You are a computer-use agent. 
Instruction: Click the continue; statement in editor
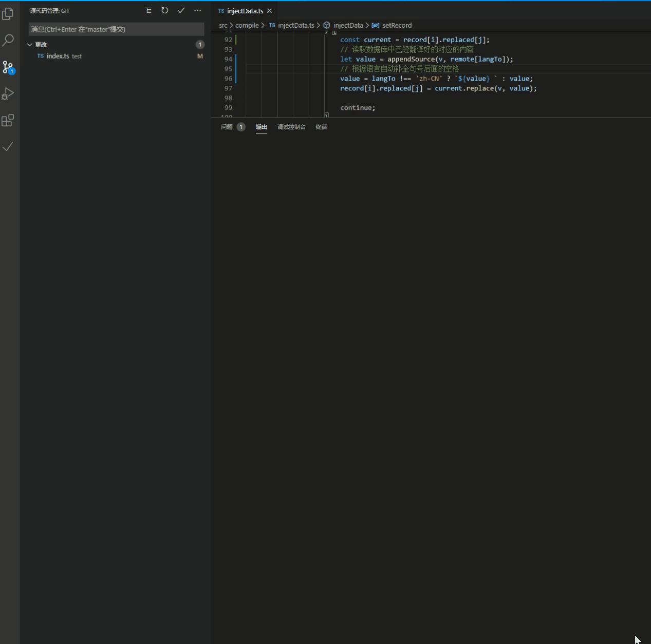[358, 108]
